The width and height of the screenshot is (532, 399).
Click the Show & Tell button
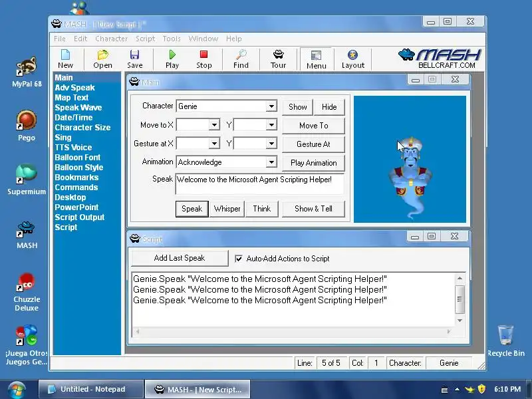point(313,209)
